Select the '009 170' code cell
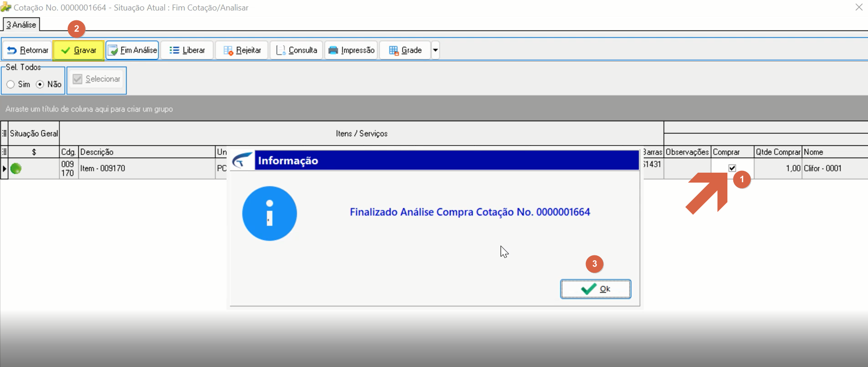Image resolution: width=868 pixels, height=367 pixels. [69, 168]
